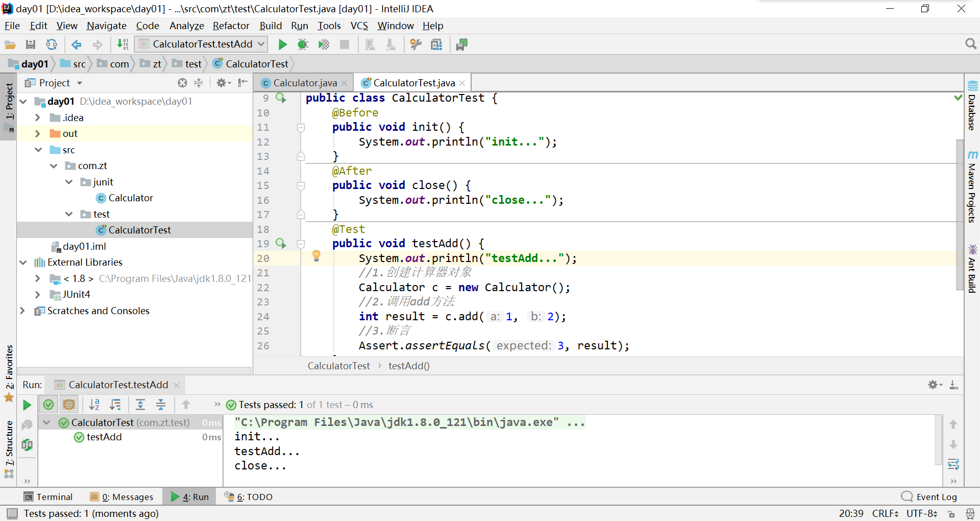Toggle show ignored tests button
980x521 pixels.
pyautogui.click(x=69, y=405)
